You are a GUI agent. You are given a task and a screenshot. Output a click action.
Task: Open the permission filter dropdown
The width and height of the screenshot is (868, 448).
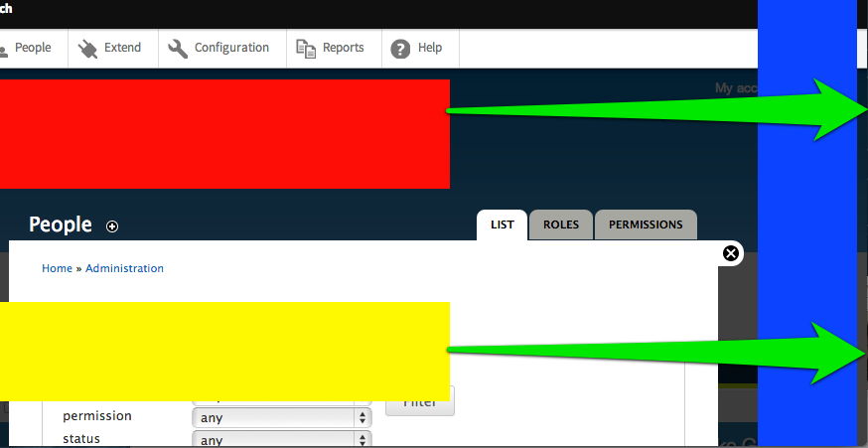282,417
